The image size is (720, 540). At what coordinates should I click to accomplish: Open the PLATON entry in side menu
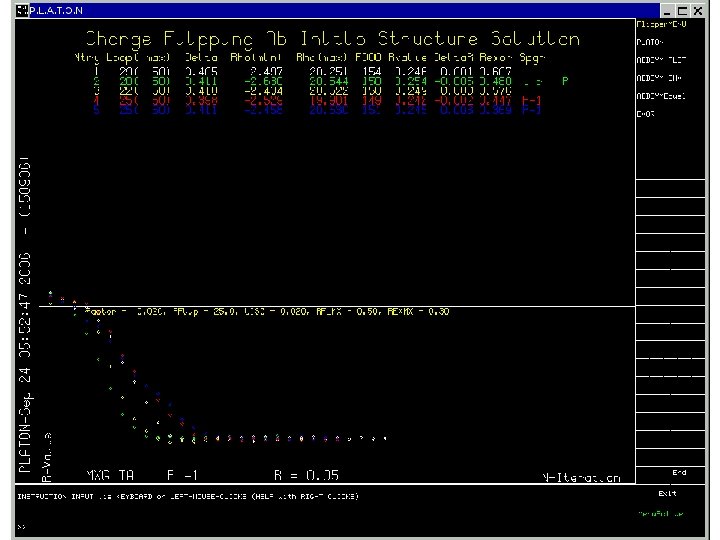[x=650, y=42]
